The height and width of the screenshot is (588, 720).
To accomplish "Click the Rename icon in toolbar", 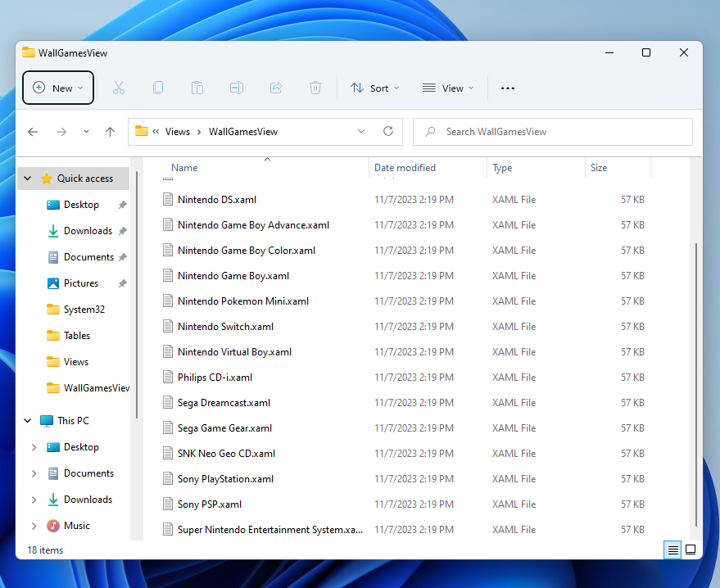I will [x=237, y=88].
